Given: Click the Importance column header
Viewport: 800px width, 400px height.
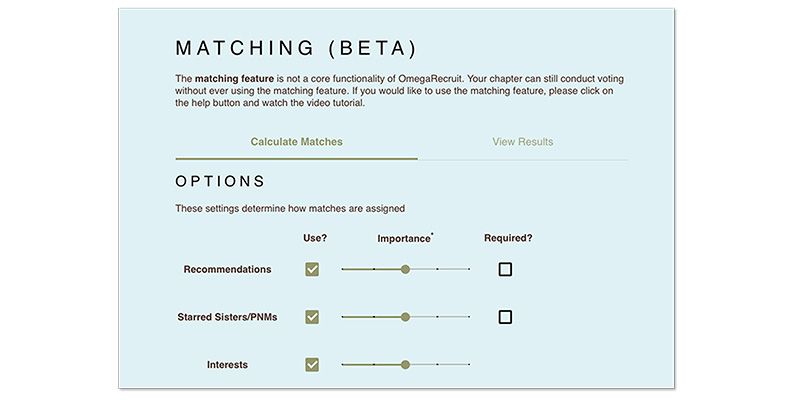Looking at the screenshot, I should tap(404, 239).
